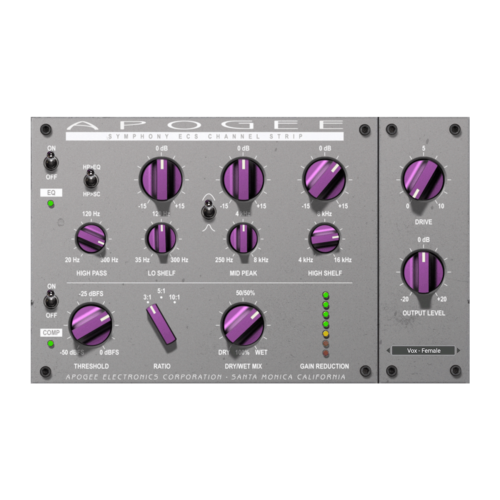This screenshot has width=500, height=500.
Task: Click the 20 Hz high pass marking
Action: tap(72, 260)
